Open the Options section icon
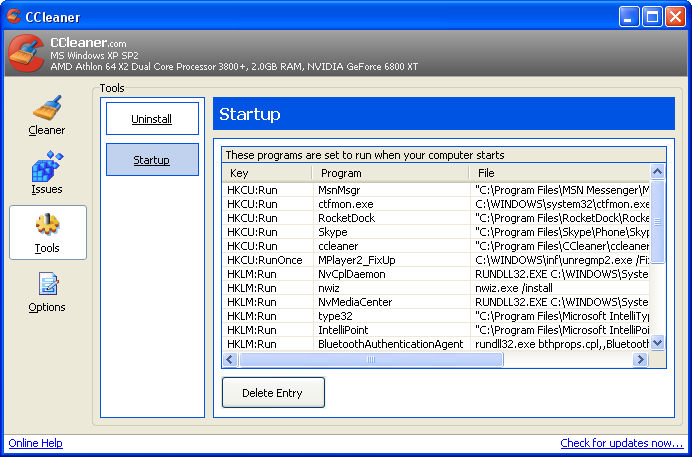Image resolution: width=692 pixels, height=457 pixels. point(47,284)
